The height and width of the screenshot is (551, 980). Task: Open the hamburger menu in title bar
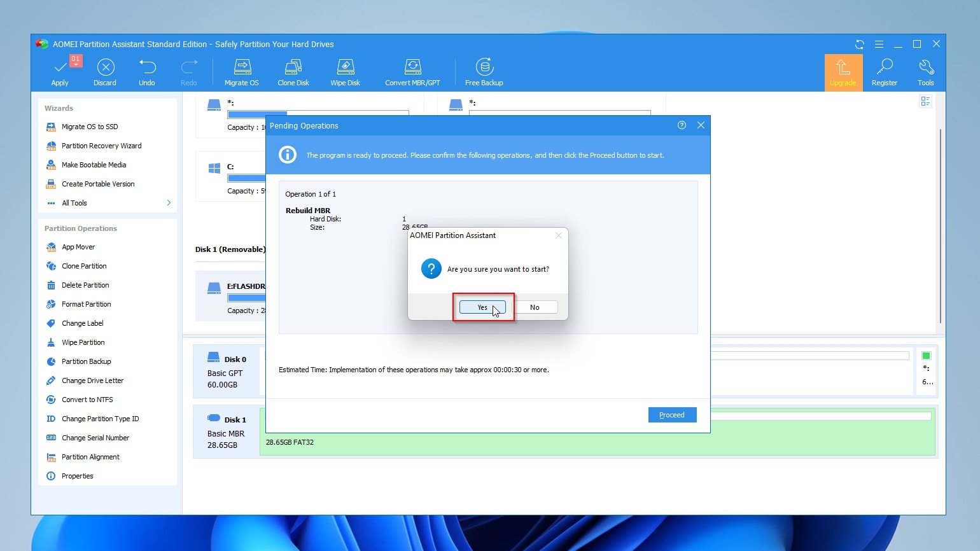coord(879,45)
